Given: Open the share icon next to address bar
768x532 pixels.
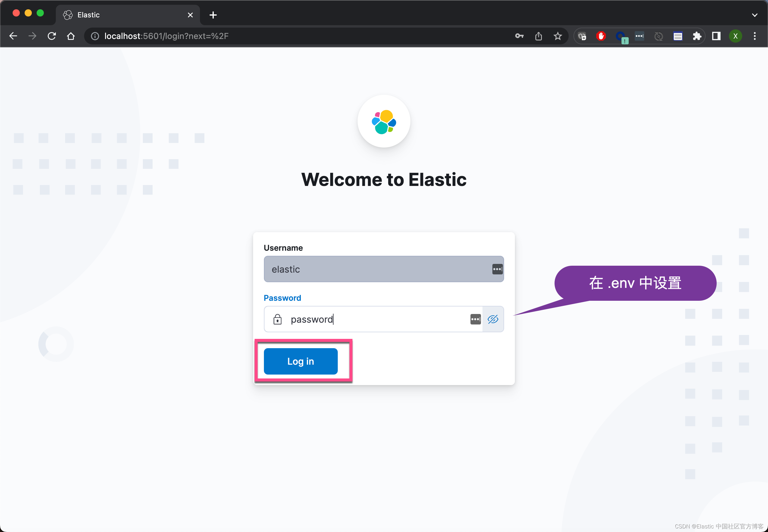Looking at the screenshot, I should tap(538, 36).
